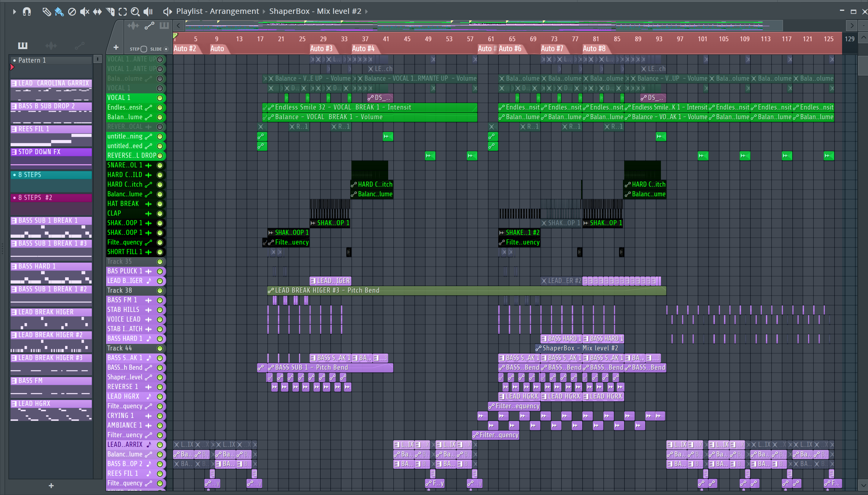Toggle the magnet snap-to-grid icon

click(27, 11)
